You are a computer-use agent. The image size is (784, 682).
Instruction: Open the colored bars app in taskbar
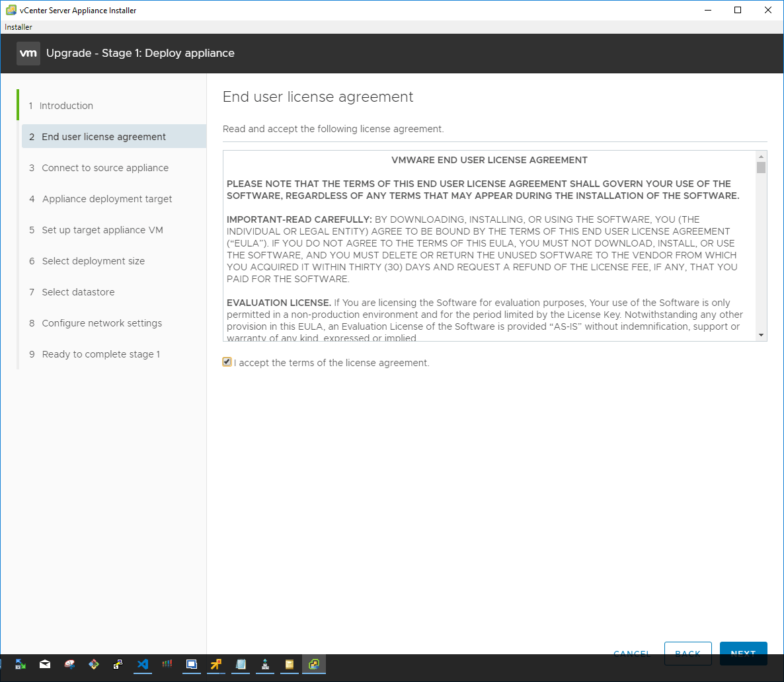coord(167,664)
